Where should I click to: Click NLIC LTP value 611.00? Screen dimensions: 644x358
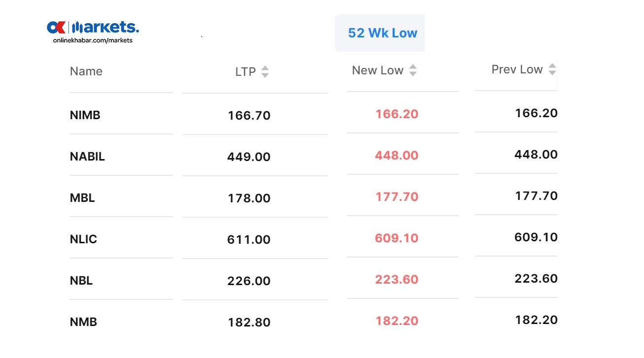tap(249, 240)
